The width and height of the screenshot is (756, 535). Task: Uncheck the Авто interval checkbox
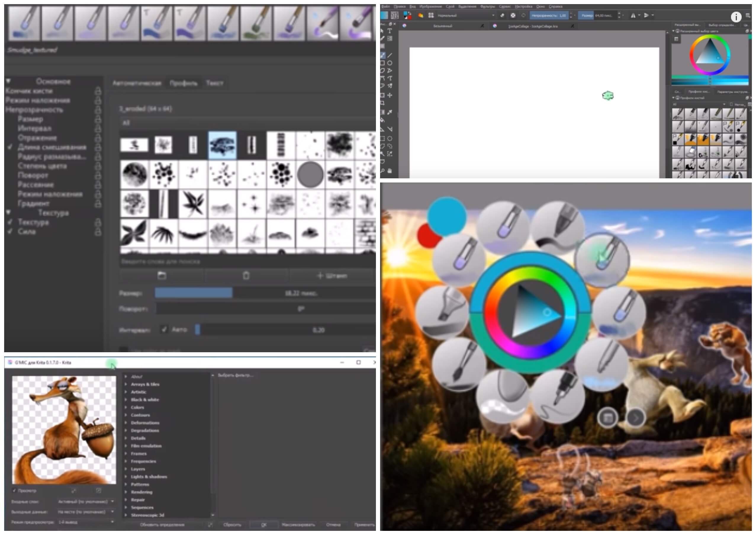[164, 329]
